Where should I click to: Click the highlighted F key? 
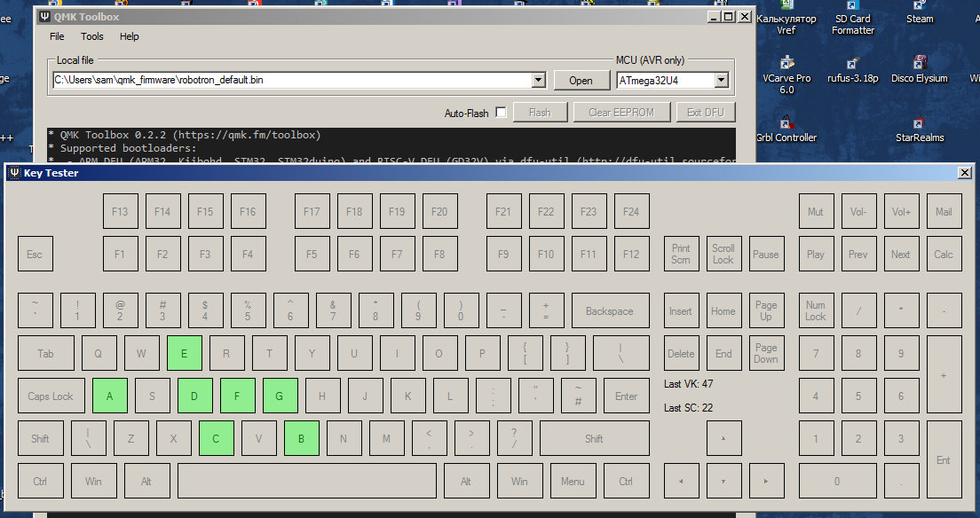pos(237,396)
